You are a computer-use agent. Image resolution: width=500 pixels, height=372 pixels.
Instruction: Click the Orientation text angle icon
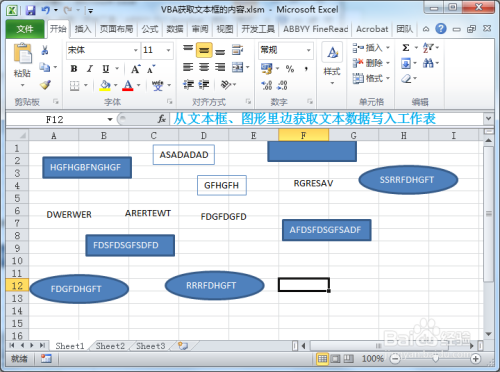point(226,85)
